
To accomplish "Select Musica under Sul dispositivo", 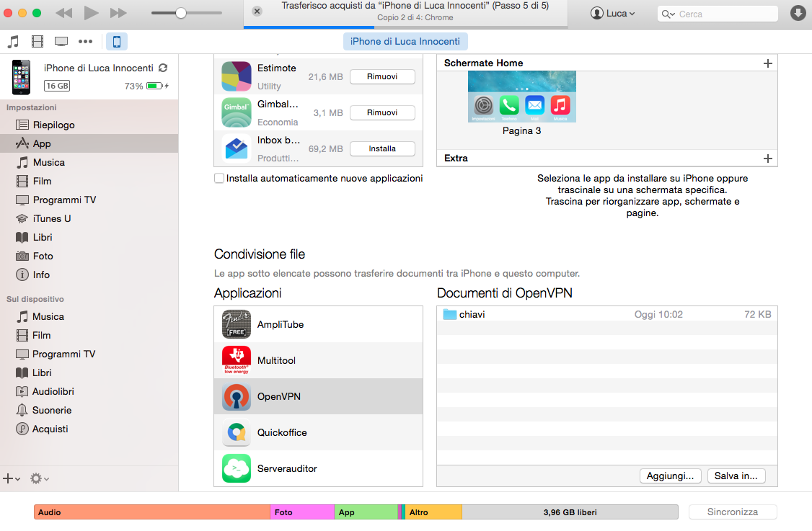I will click(x=89, y=316).
